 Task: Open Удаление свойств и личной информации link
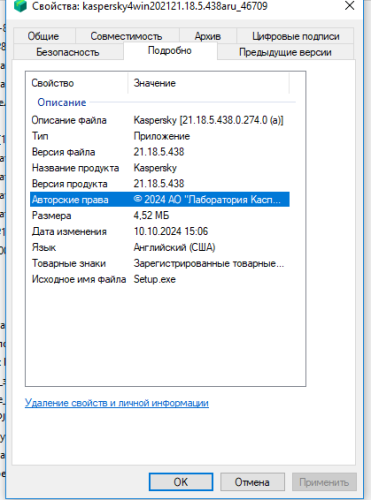tap(117, 403)
